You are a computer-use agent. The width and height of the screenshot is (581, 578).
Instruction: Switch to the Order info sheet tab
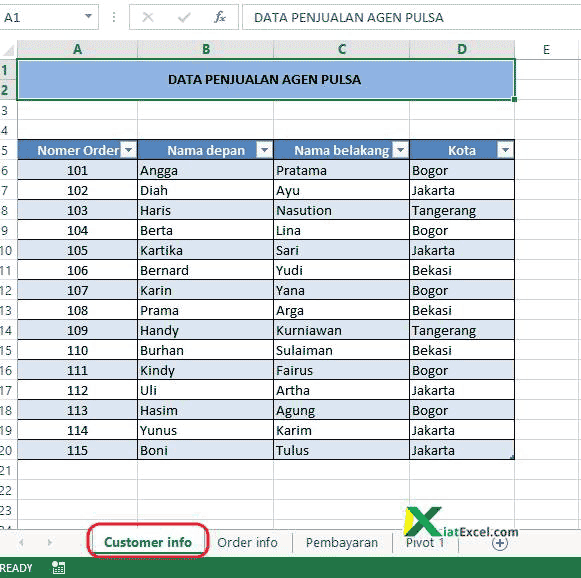point(248,542)
